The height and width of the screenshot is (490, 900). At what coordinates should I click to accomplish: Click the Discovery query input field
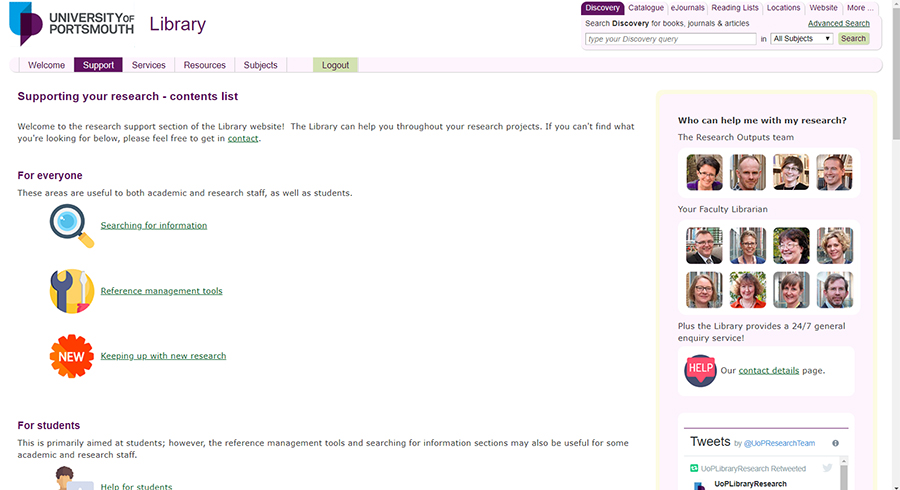click(x=670, y=39)
